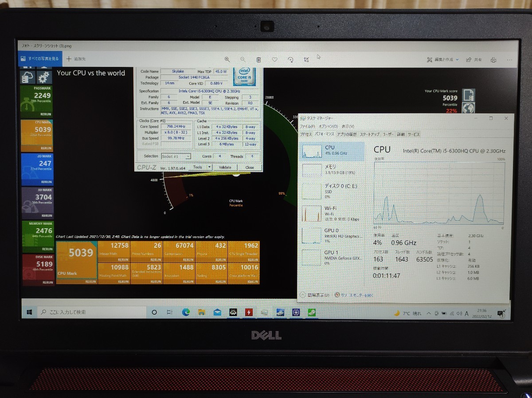
Task: Click the Integer Math 12758 result tile
Action: click(x=114, y=252)
